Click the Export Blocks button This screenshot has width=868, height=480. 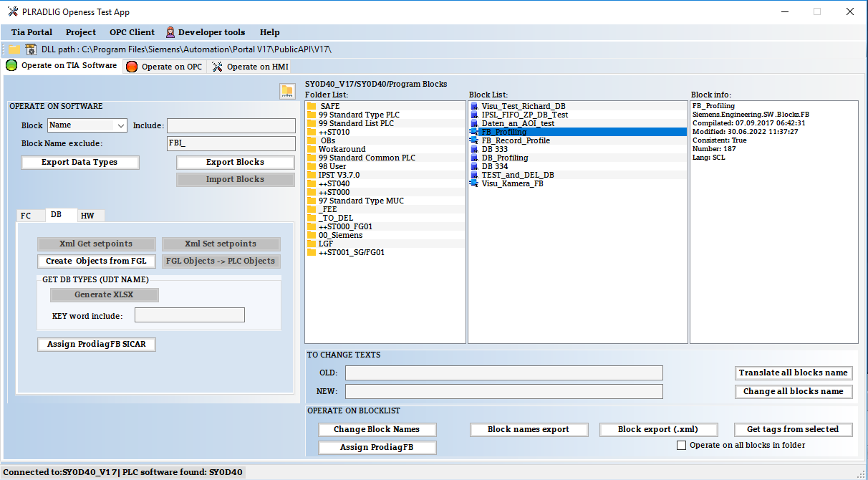(x=235, y=162)
